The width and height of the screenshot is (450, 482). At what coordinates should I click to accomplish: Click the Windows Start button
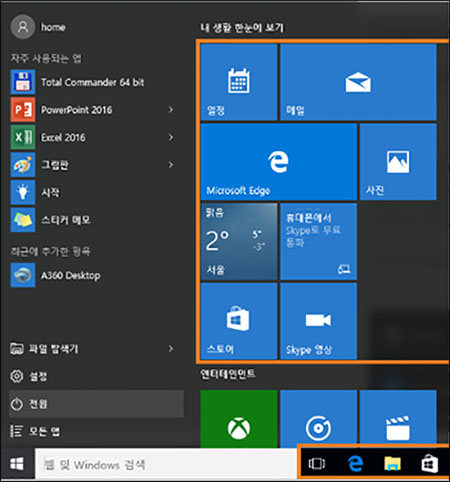[17, 464]
